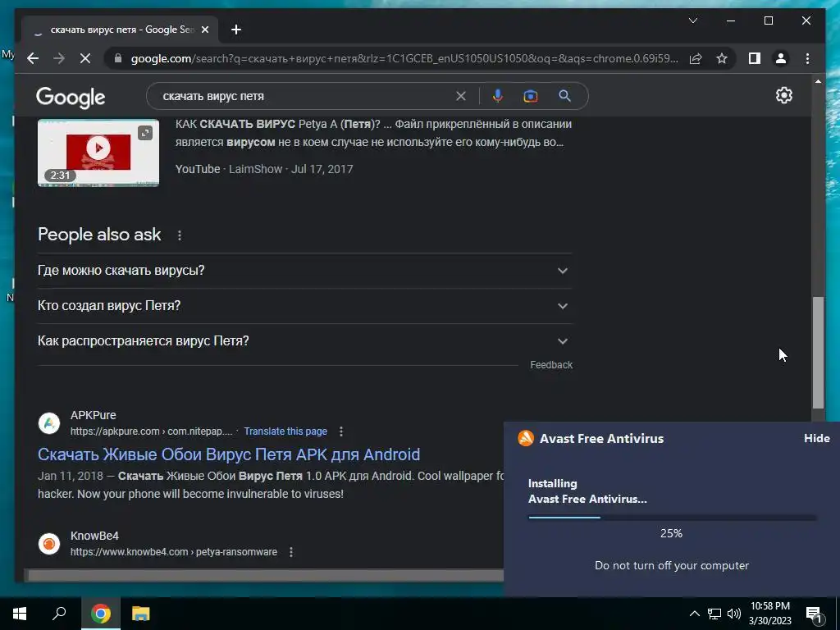This screenshot has width=840, height=630.
Task: Expand 'Кто создал вирус Петя?' question
Action: (x=304, y=306)
